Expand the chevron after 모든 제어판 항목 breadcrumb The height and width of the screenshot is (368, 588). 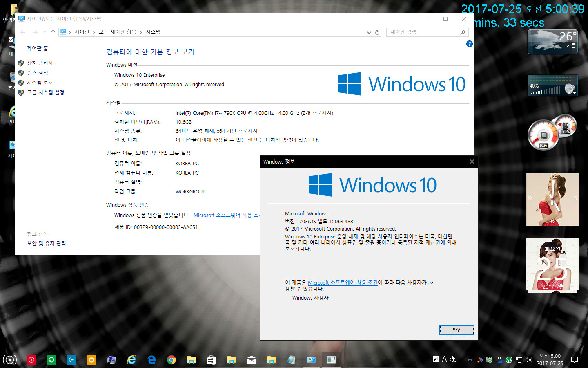(x=141, y=32)
